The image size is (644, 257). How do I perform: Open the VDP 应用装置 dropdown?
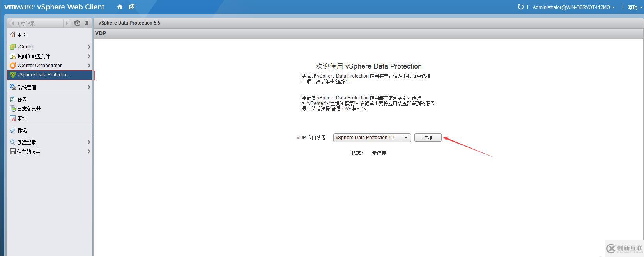click(372, 138)
